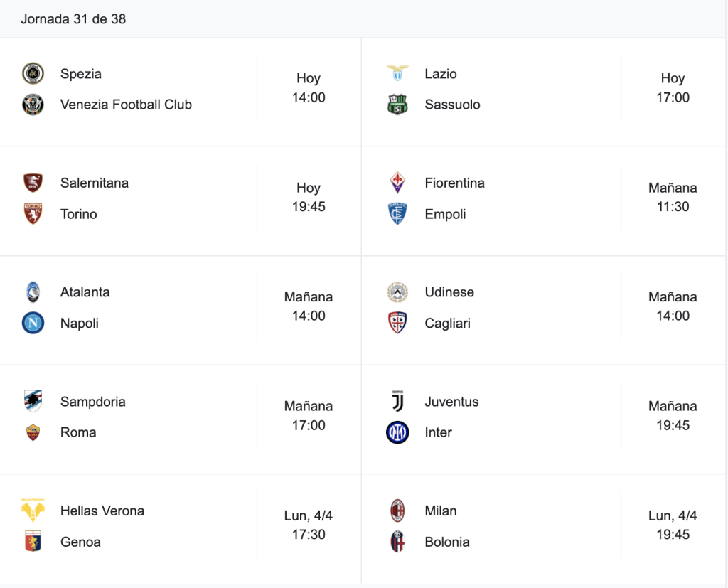Select the Genoa crest
Image resolution: width=728 pixels, height=588 pixels.
(33, 542)
